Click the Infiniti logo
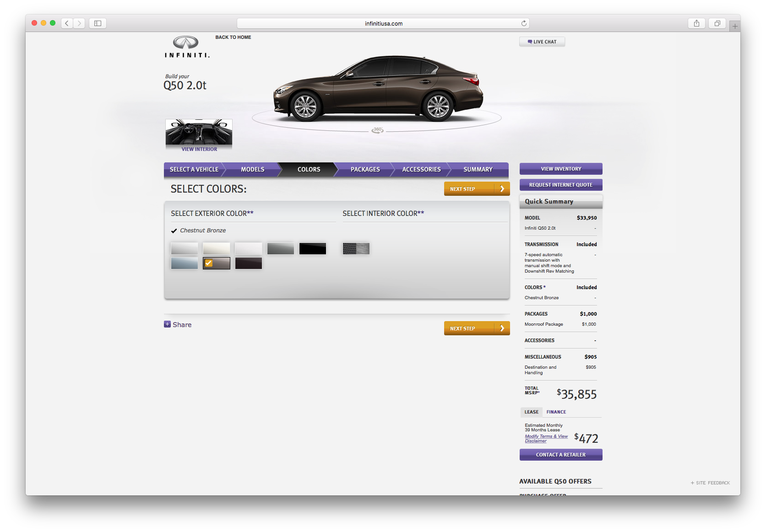766x532 pixels. (x=187, y=47)
